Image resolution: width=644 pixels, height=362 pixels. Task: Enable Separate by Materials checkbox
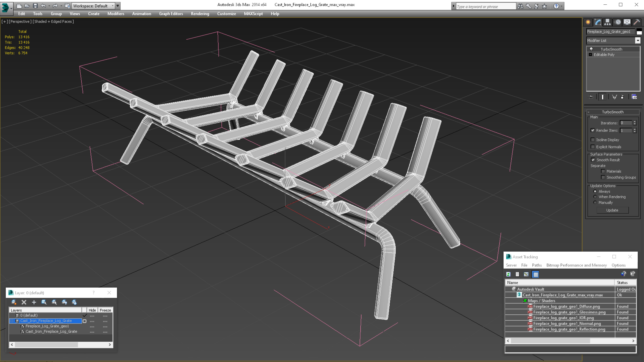click(603, 171)
